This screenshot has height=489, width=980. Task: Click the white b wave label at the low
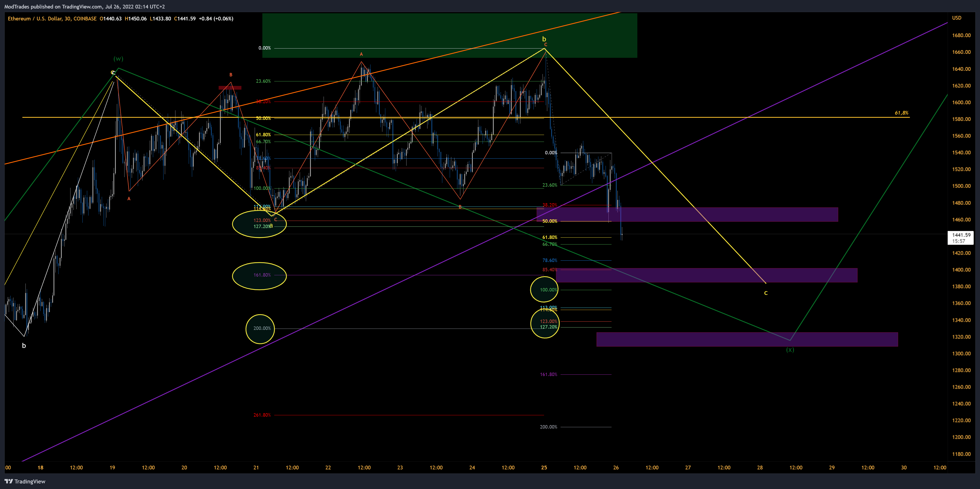click(24, 346)
